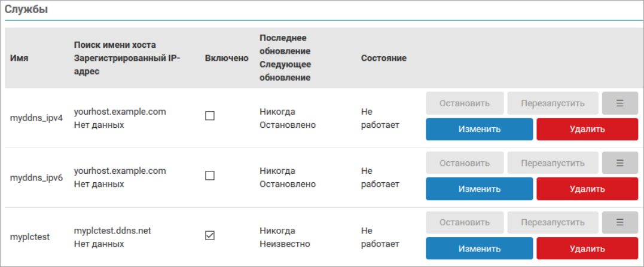644x267 pixels.
Task: Click Удалить for myddns_ipv6
Action: (587, 189)
